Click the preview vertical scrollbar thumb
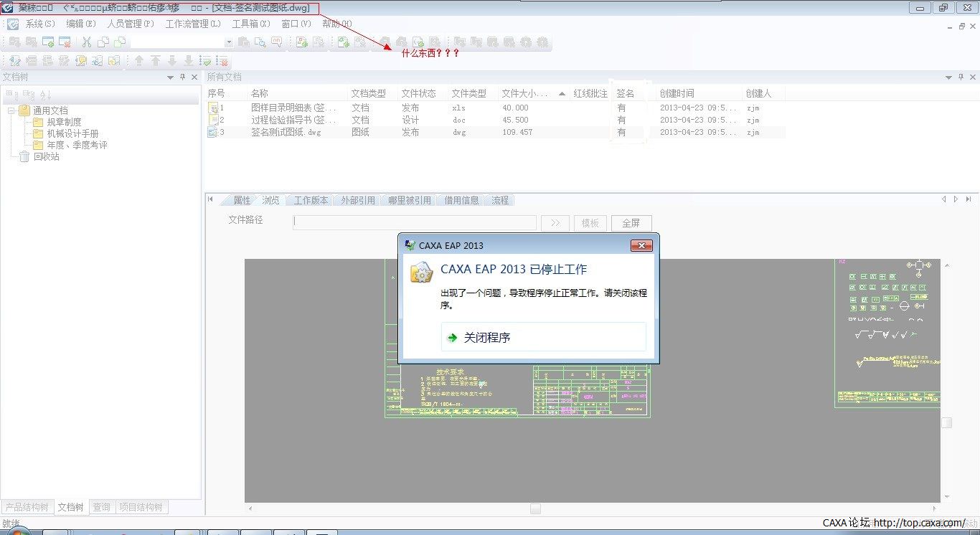The width and height of the screenshot is (980, 535). [x=946, y=422]
